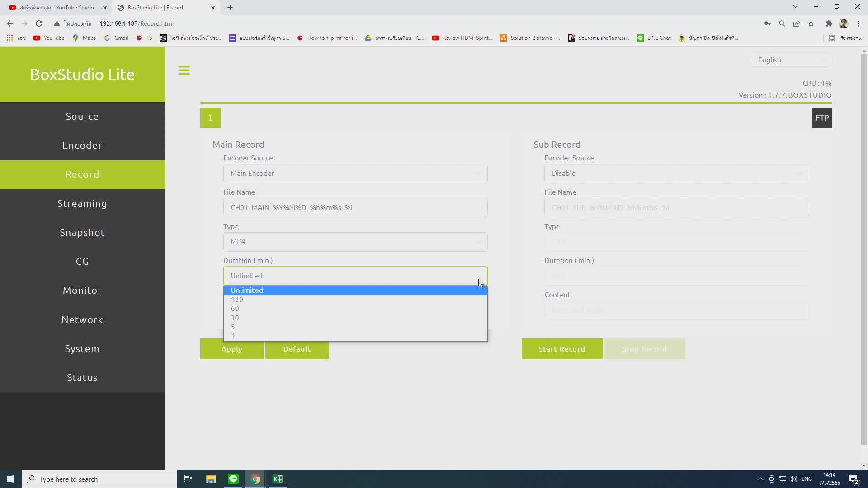Bookmark this page with star icon
868x488 pixels.
click(x=811, y=23)
